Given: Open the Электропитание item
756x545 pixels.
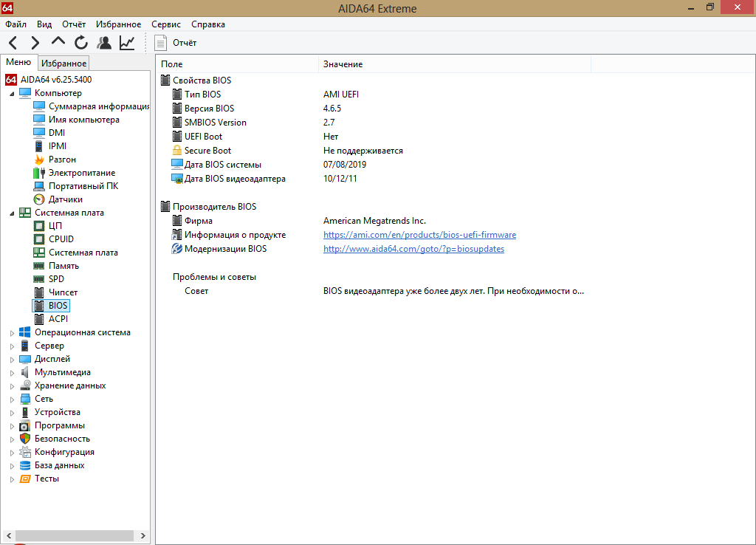Looking at the screenshot, I should coord(75,173).
